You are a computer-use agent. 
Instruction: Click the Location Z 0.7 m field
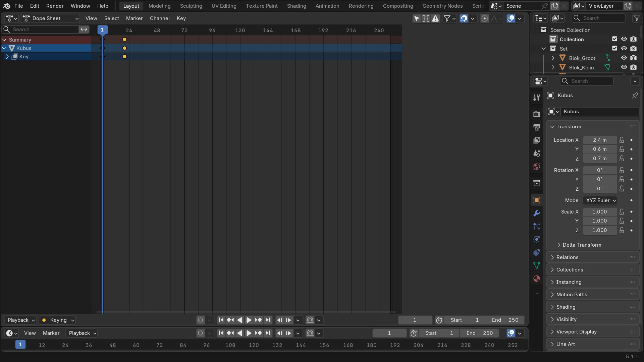pyautogui.click(x=600, y=159)
